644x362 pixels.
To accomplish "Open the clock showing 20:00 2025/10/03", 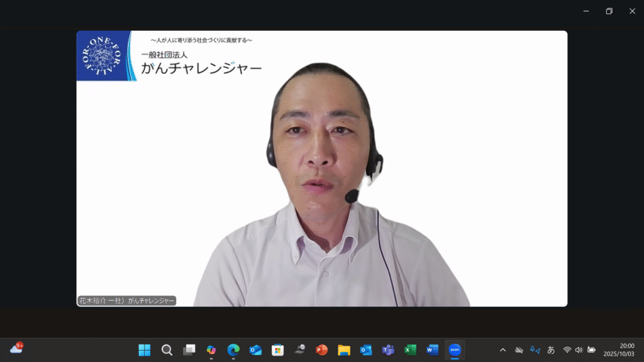I will 619,350.
